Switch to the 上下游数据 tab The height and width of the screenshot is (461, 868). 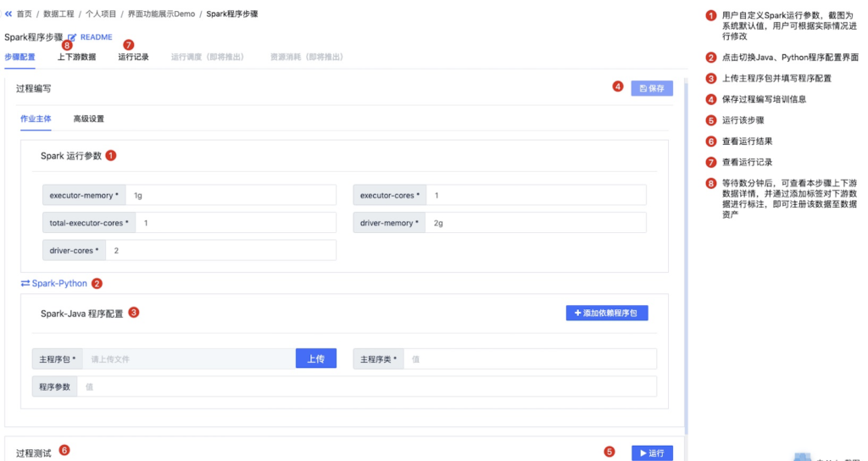(76, 57)
